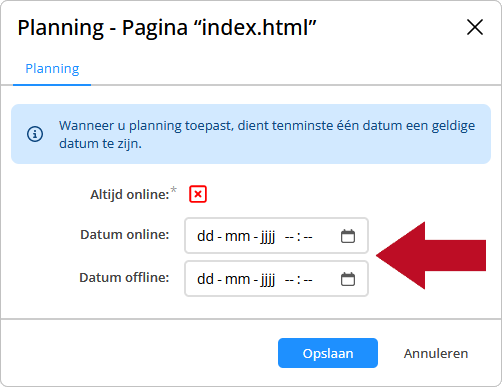Click the Datum offline label

tap(124, 277)
